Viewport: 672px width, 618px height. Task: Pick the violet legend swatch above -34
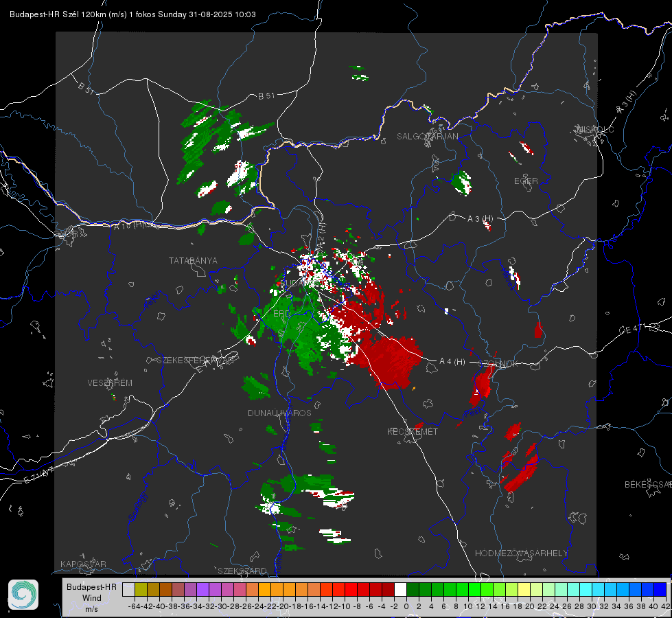pyautogui.click(x=202, y=590)
